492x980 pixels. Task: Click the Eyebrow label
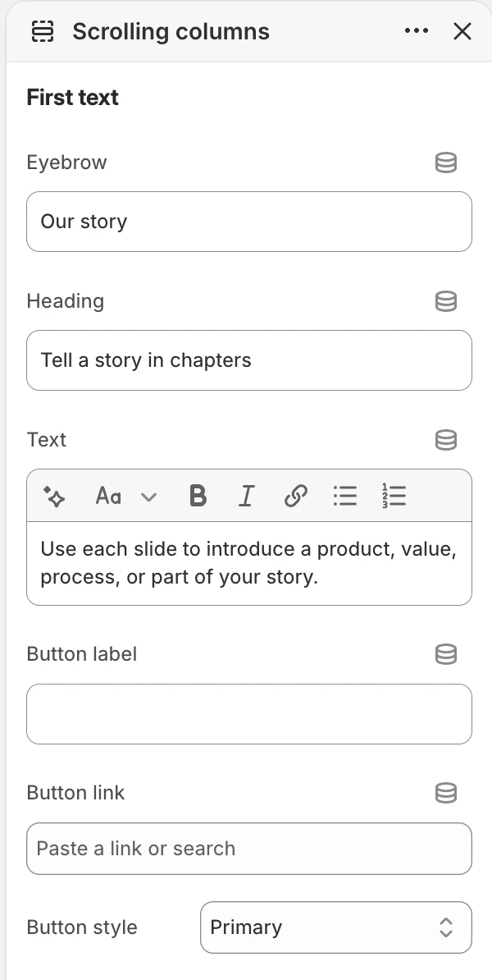66,163
